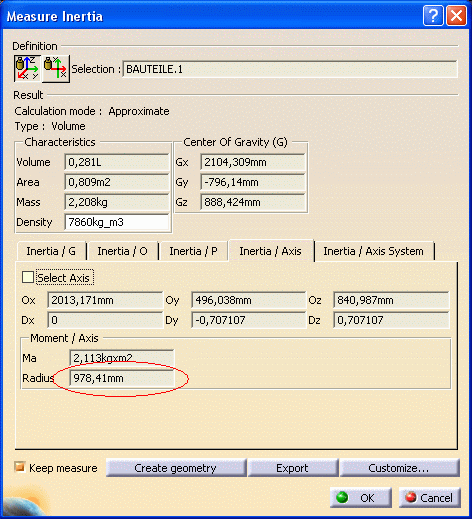Confirm with the OK button

pyautogui.click(x=361, y=498)
